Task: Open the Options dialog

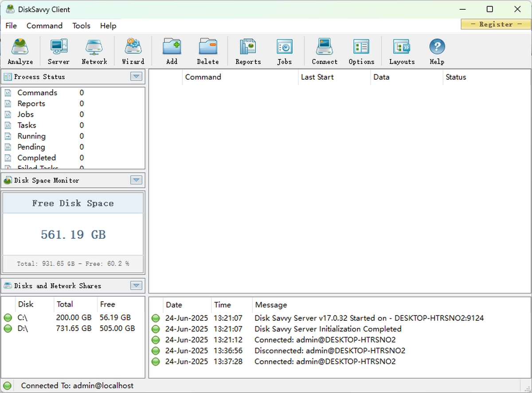Action: click(x=361, y=51)
